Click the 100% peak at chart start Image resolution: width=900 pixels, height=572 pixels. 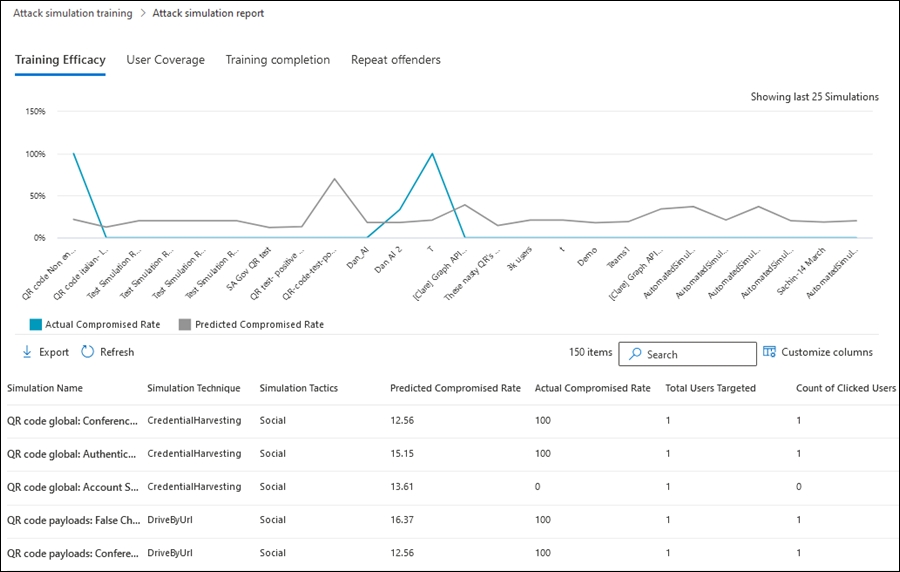pos(74,154)
